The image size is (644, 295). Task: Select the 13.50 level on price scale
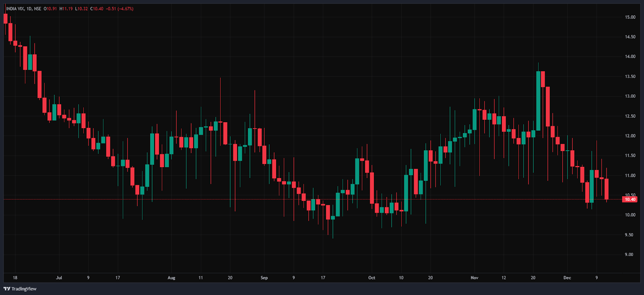coord(630,76)
